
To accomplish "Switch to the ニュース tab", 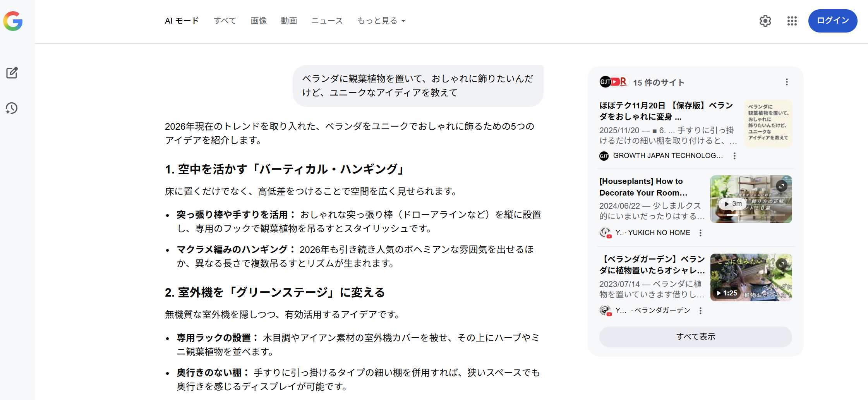I will [326, 21].
